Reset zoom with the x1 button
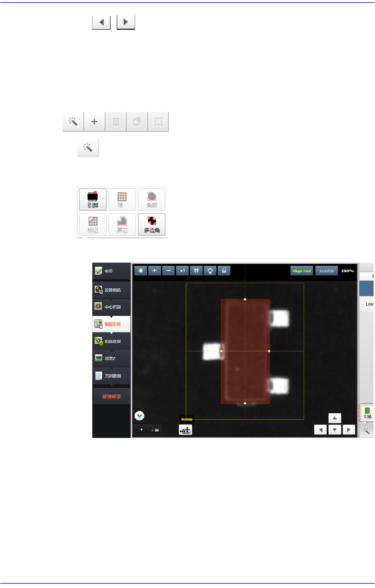This screenshot has height=588, width=375. pyautogui.click(x=182, y=270)
